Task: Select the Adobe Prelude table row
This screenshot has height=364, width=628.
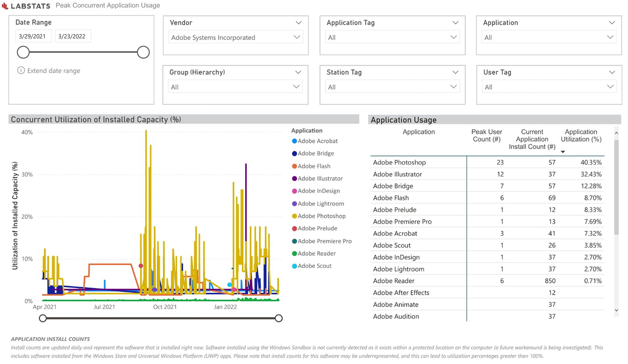Action: click(x=487, y=210)
